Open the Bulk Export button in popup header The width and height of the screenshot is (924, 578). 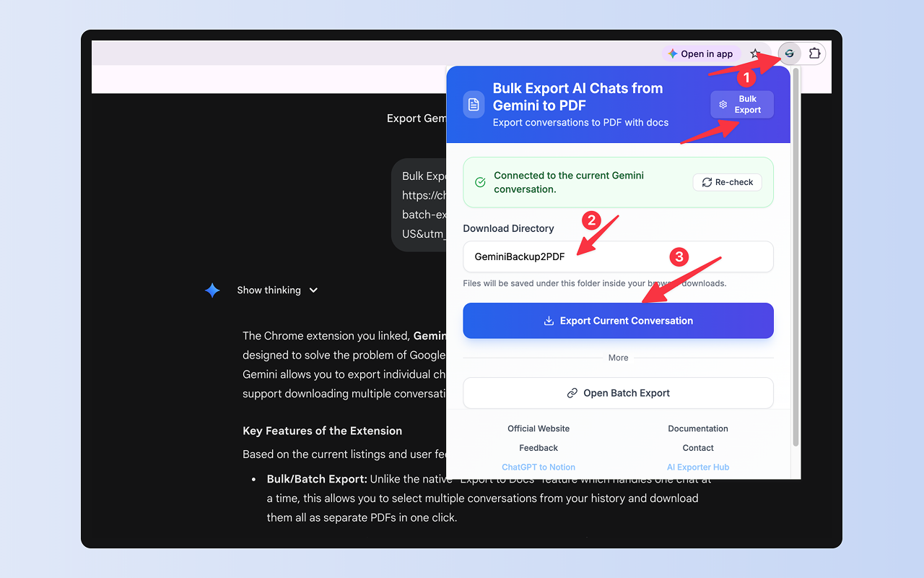(x=742, y=105)
